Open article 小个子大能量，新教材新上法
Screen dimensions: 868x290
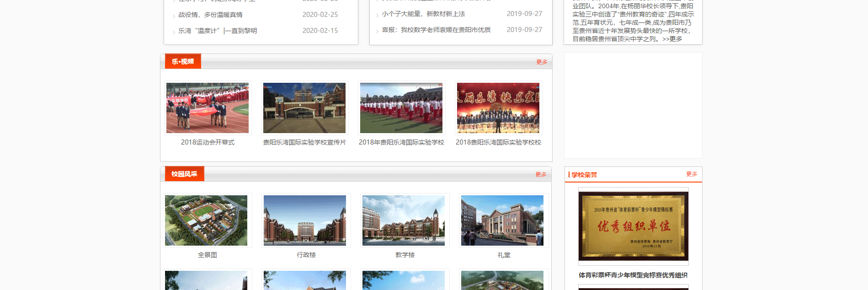[423, 14]
